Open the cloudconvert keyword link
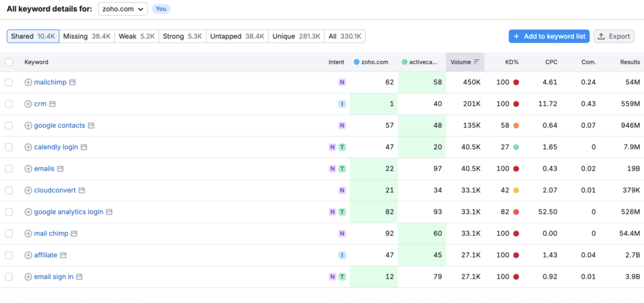This screenshot has height=303, width=644. (55, 190)
